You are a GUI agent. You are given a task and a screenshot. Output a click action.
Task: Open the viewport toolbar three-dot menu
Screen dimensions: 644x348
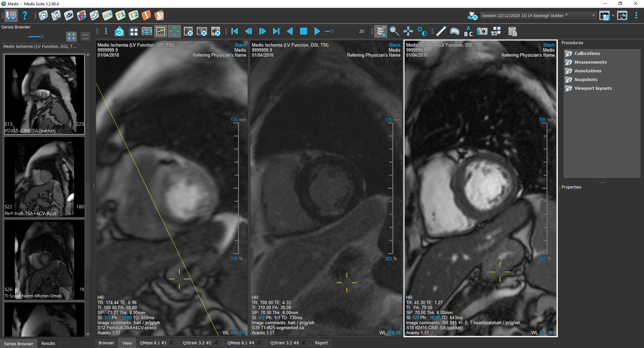106,31
